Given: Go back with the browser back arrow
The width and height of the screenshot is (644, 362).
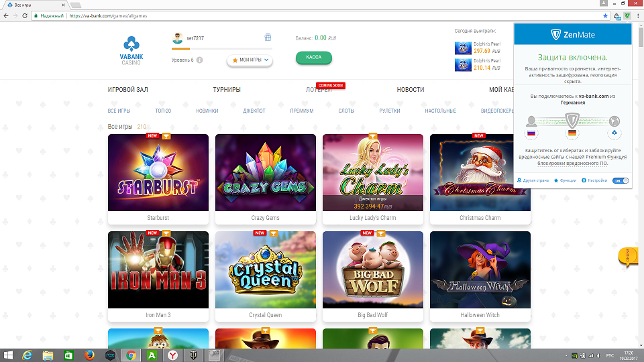Looking at the screenshot, I should 6,15.
